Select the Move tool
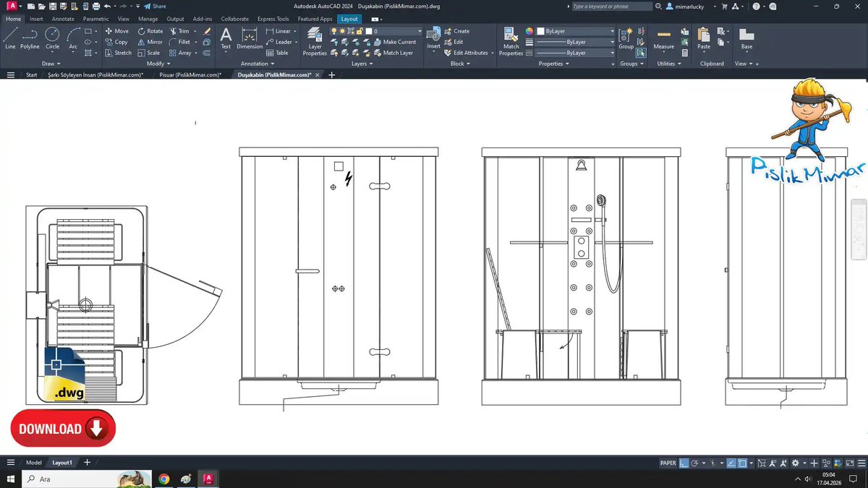This screenshot has width=868, height=488. [118, 31]
